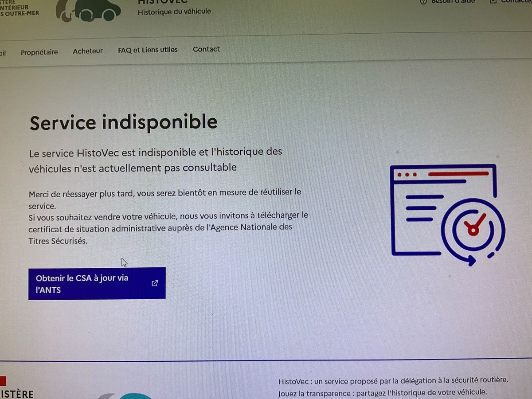The image size is (532, 399).
Task: Click the Obtenir le CSA via l'ANTS button
Action: pos(97,284)
